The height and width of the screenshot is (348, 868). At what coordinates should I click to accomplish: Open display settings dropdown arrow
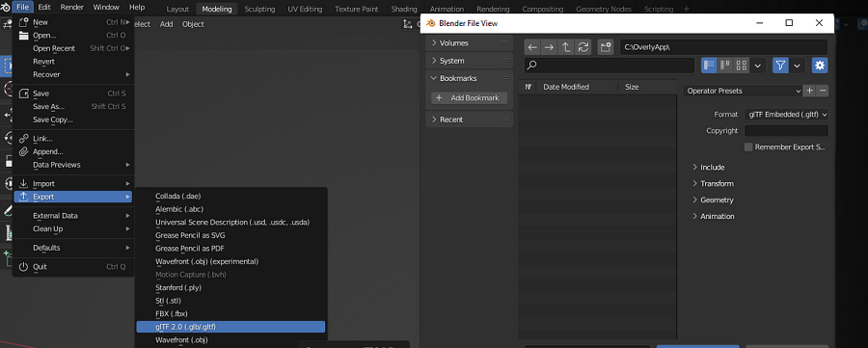click(x=757, y=66)
